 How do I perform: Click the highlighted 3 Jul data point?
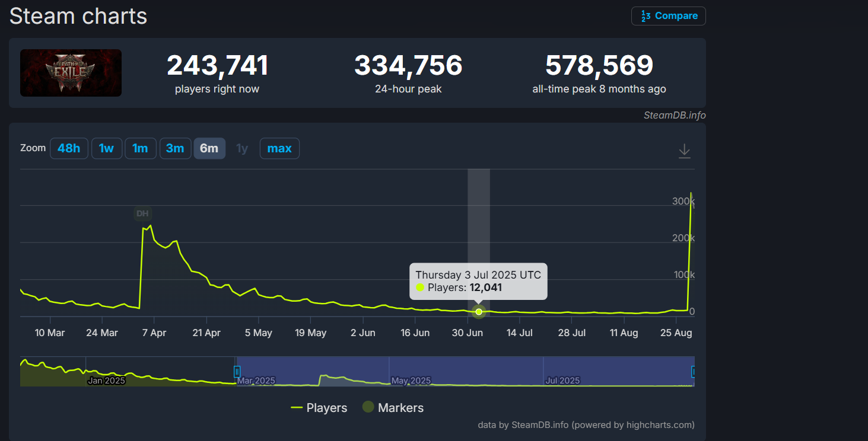(x=479, y=311)
